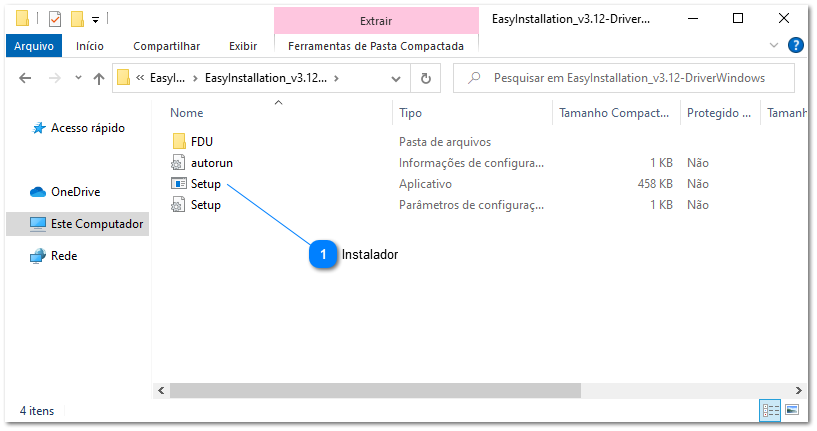
Task: Open the Compartilhar ribbon tab
Action: point(167,46)
